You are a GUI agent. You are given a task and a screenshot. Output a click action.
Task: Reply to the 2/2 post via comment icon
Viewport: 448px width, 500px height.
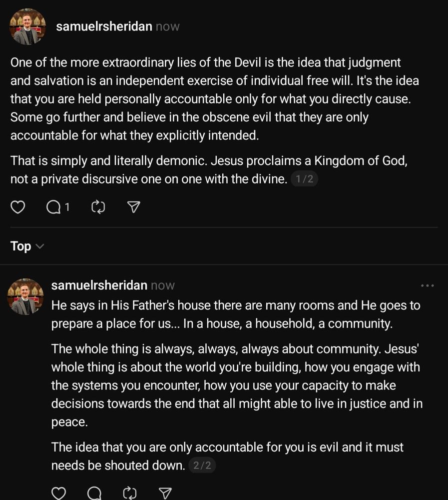click(x=94, y=493)
